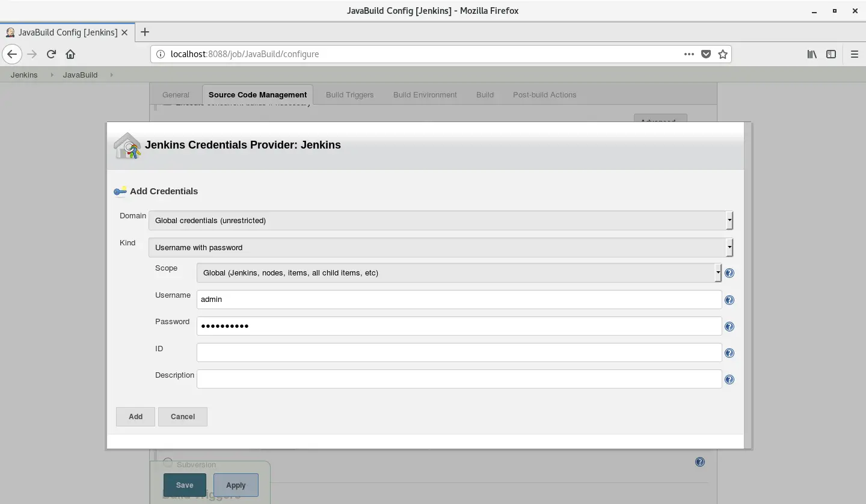The image size is (866, 504).
Task: Click the Add button
Action: tap(135, 416)
